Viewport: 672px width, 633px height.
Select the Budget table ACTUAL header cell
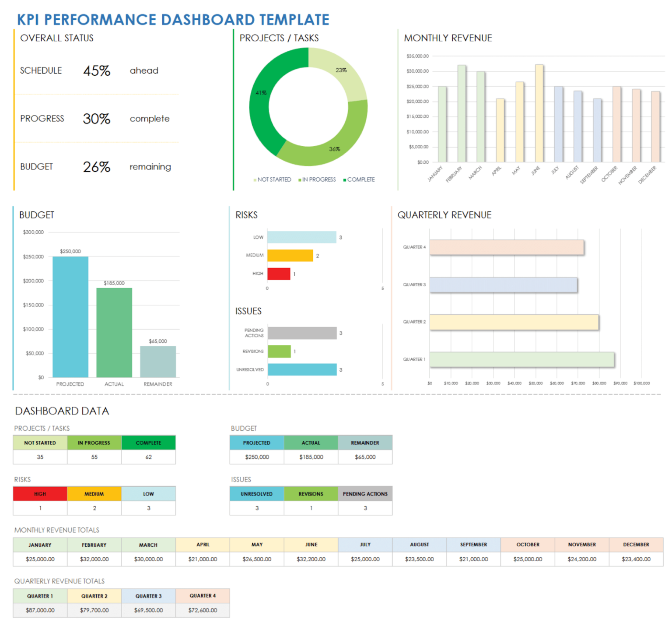311,443
